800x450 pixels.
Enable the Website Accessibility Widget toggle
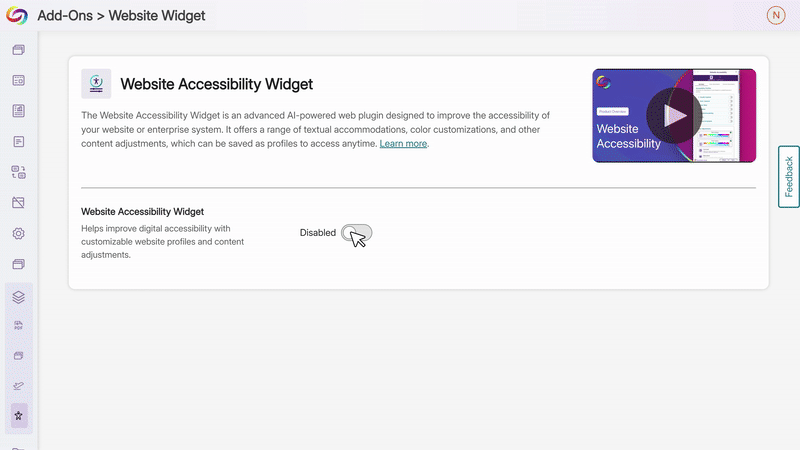356,233
